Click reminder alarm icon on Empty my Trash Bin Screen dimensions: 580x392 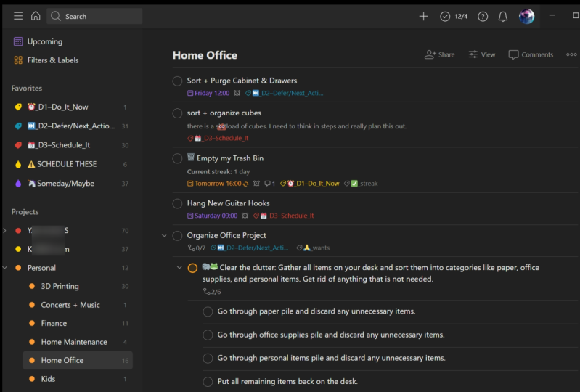tap(256, 184)
